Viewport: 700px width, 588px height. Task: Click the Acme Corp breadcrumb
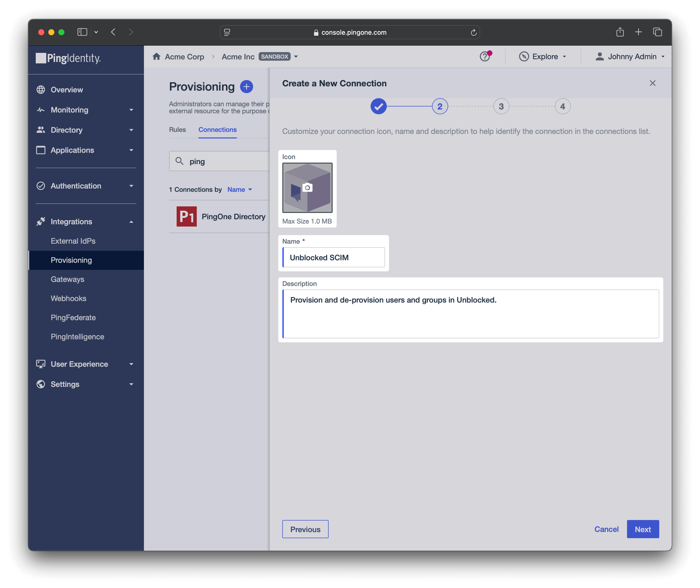click(184, 57)
